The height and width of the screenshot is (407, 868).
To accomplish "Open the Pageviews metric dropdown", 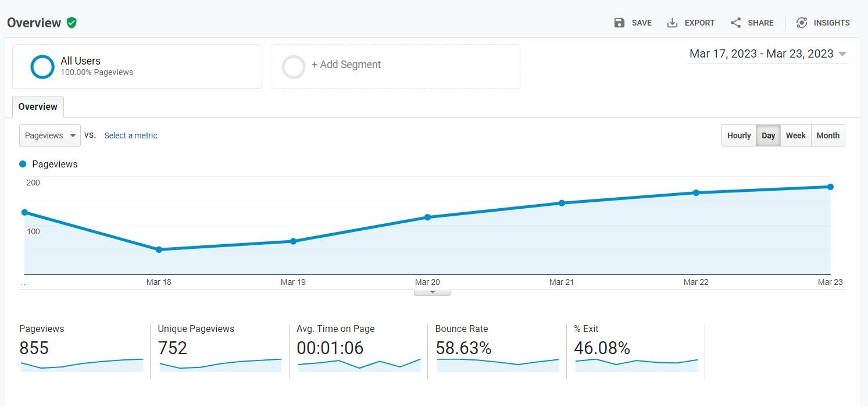I will point(49,135).
